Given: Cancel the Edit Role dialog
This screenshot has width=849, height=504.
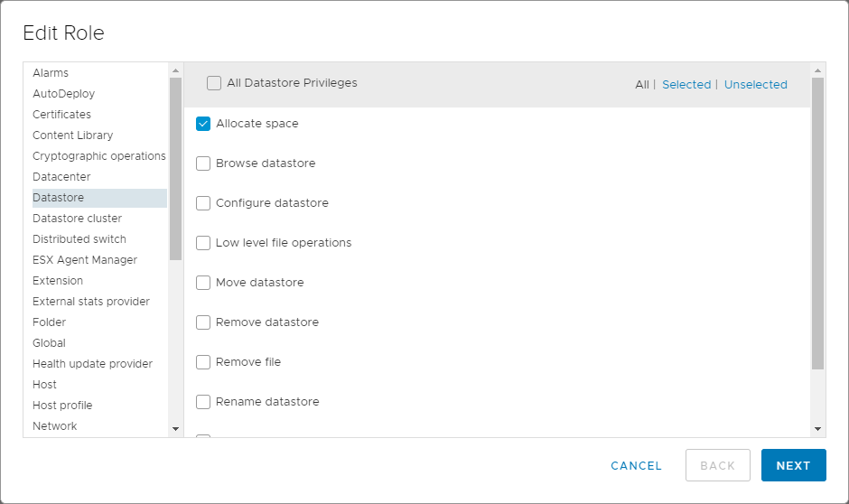Looking at the screenshot, I should click(636, 465).
